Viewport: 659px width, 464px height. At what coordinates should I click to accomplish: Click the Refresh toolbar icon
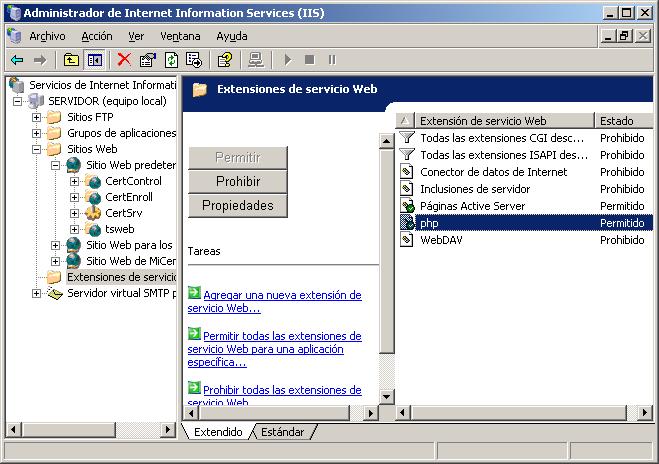tap(171, 60)
